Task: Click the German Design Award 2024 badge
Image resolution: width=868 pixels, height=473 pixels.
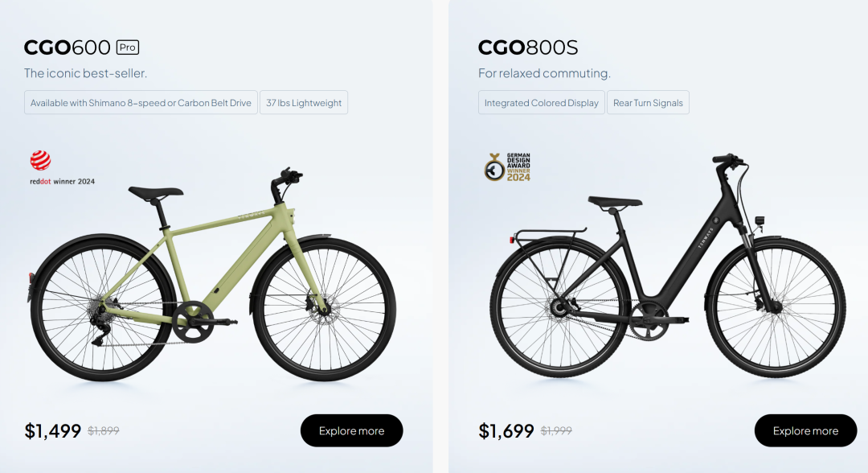Action: tap(507, 167)
